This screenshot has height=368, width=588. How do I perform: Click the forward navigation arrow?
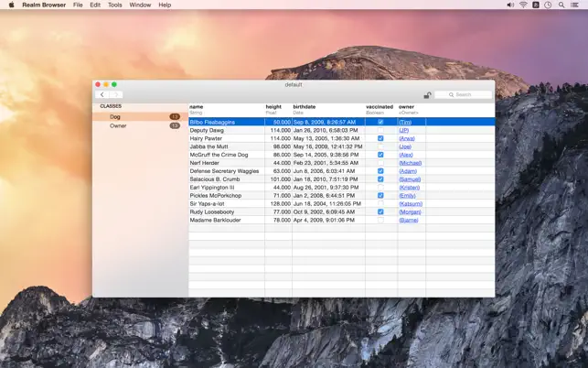click(116, 94)
